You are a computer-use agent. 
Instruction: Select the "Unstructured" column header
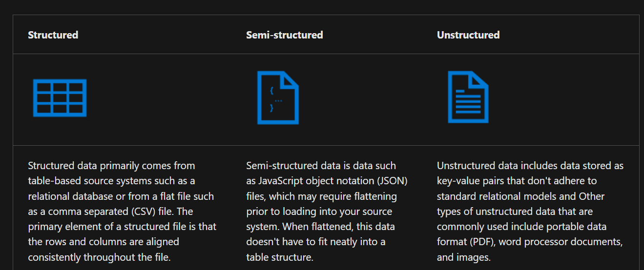pos(468,35)
